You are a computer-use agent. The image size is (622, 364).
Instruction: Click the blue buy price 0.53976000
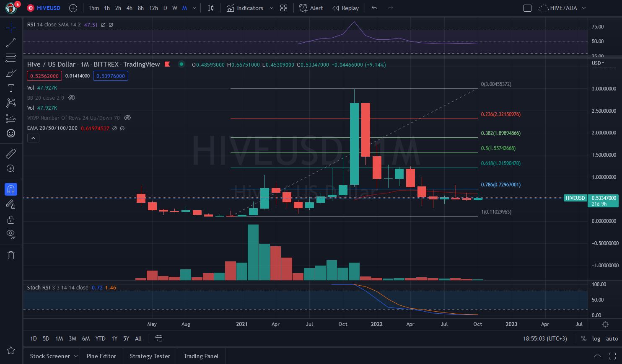[111, 76]
